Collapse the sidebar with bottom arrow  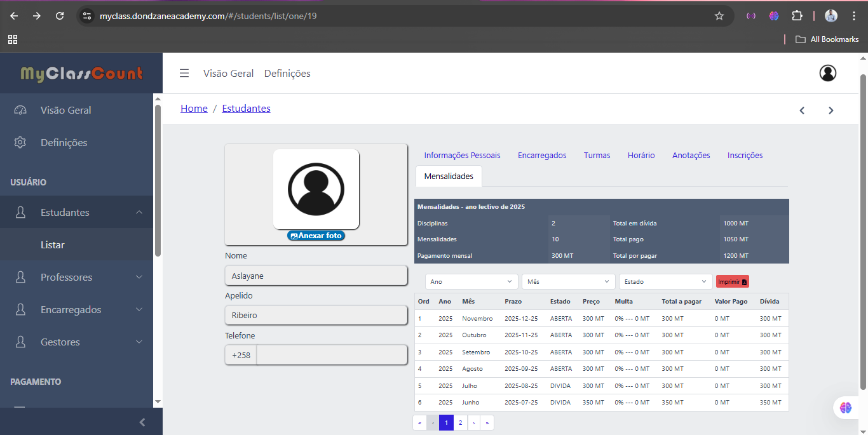coord(142,422)
